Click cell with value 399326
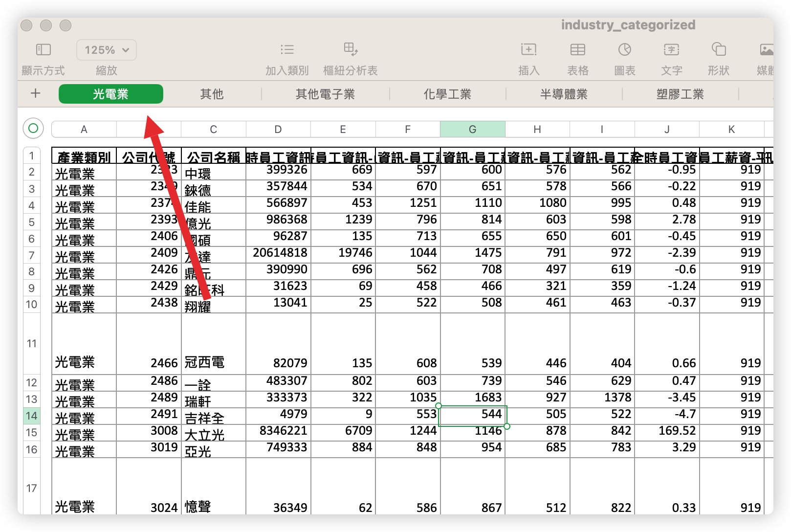The height and width of the screenshot is (532, 791). click(279, 172)
